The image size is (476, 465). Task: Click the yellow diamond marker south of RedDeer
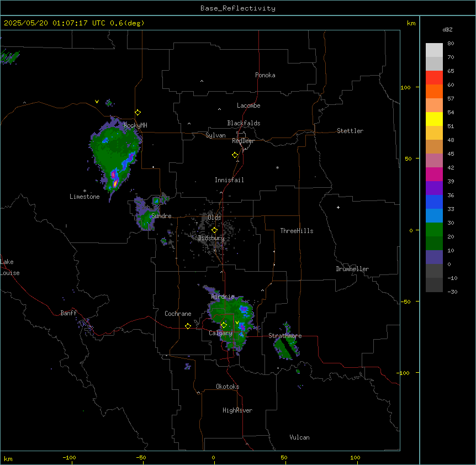pyautogui.click(x=235, y=155)
